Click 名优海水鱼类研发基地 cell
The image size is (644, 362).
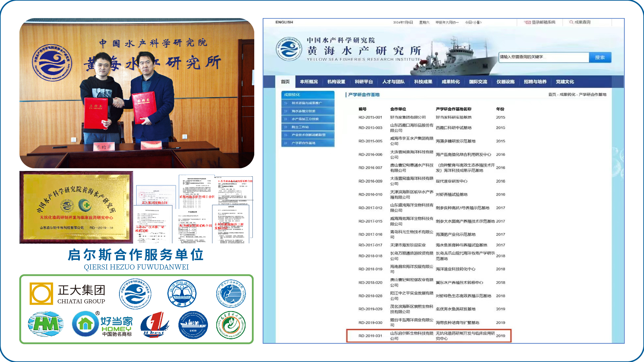tap(455, 309)
